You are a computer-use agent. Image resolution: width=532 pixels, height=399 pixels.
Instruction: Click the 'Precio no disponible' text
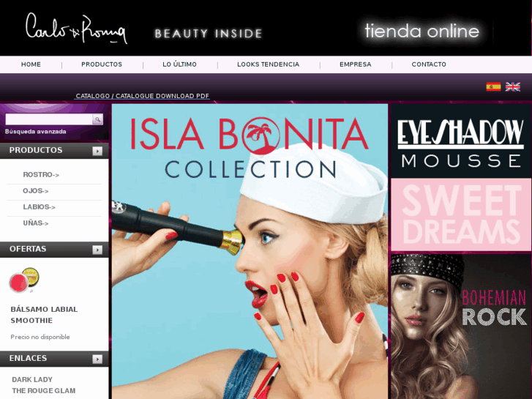[40, 337]
